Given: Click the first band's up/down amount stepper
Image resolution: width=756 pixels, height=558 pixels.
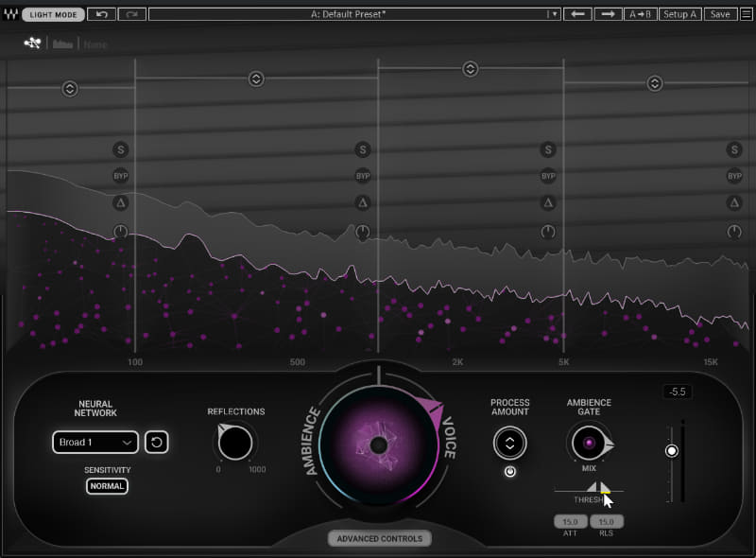Looking at the screenshot, I should click(70, 89).
